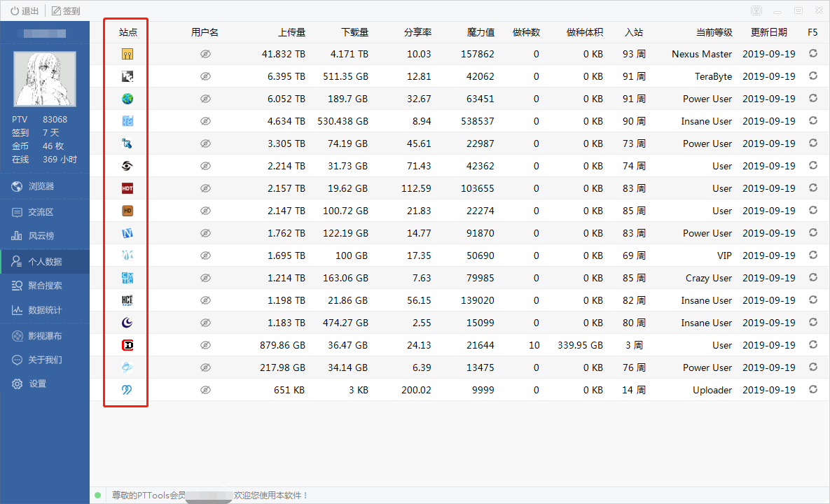Click the eye-logo site icon in the 2.214 TB row
The width and height of the screenshot is (830, 504).
127,166
